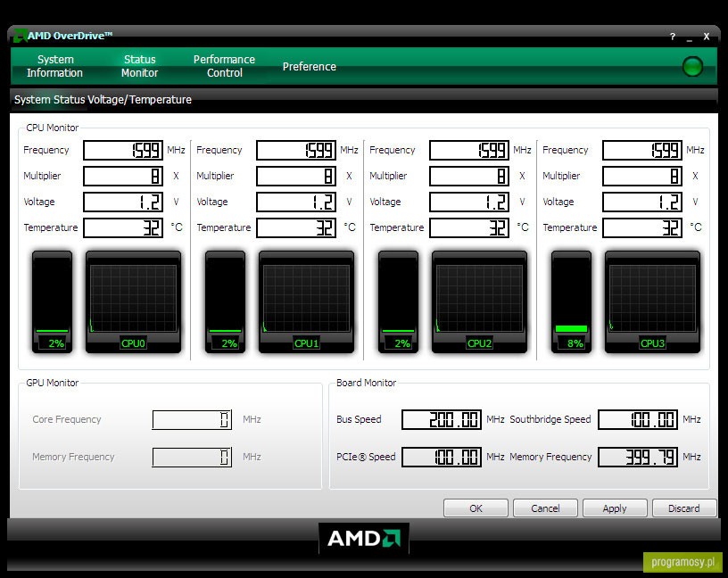Image resolution: width=728 pixels, height=578 pixels.
Task: Click the Southbridge Speed value field
Action: 638,420
